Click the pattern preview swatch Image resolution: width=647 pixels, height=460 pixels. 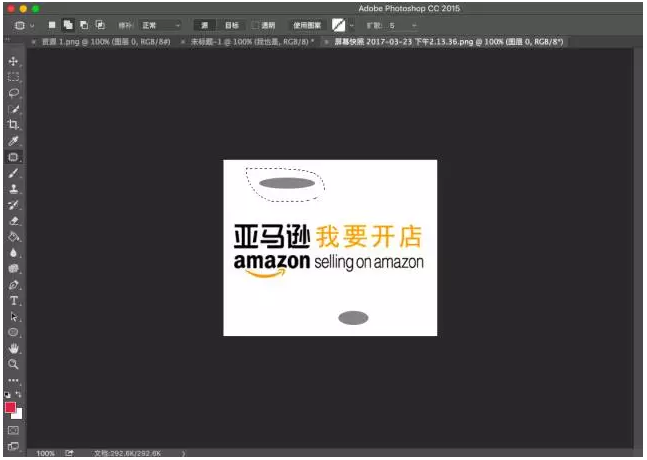click(x=338, y=25)
